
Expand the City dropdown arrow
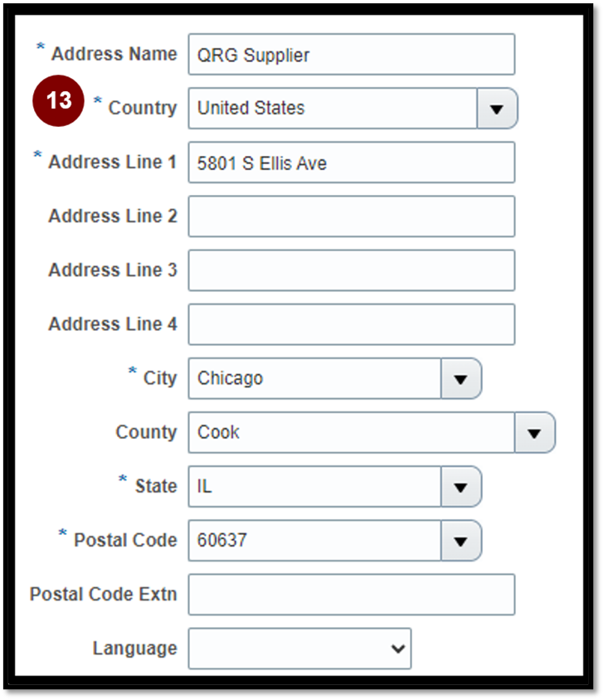(x=461, y=378)
